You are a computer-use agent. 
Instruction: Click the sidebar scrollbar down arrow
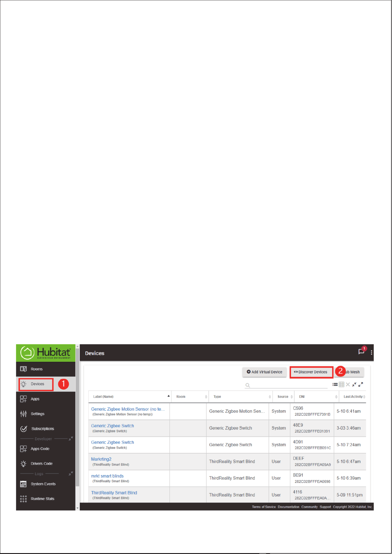[x=78, y=508]
